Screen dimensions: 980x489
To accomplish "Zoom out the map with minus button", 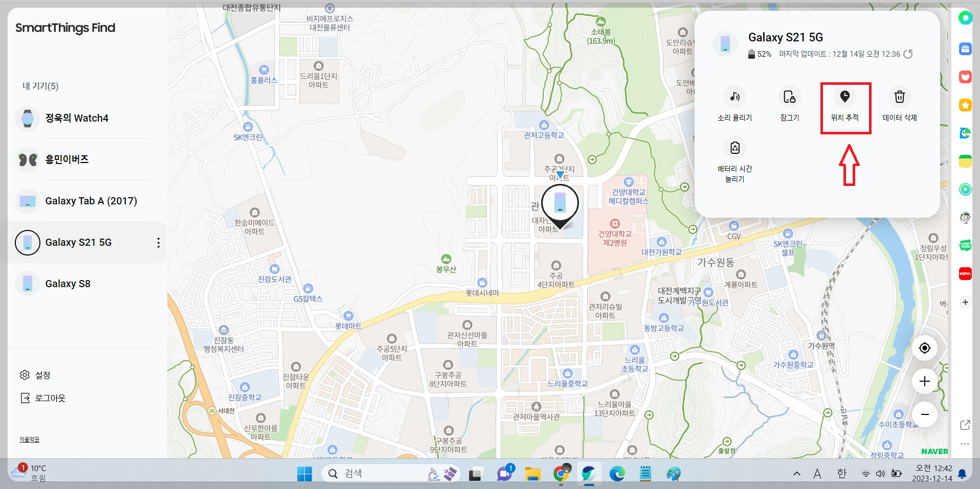I will click(x=925, y=414).
